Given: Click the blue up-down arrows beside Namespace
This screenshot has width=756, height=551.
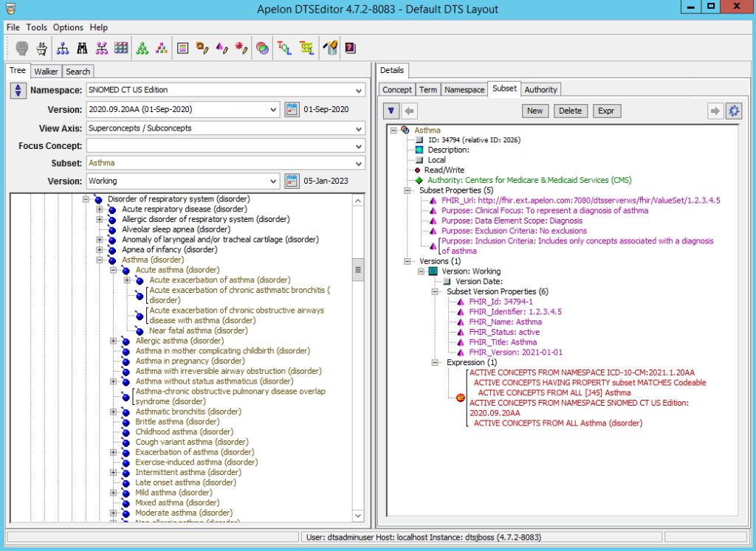Looking at the screenshot, I should (18, 91).
